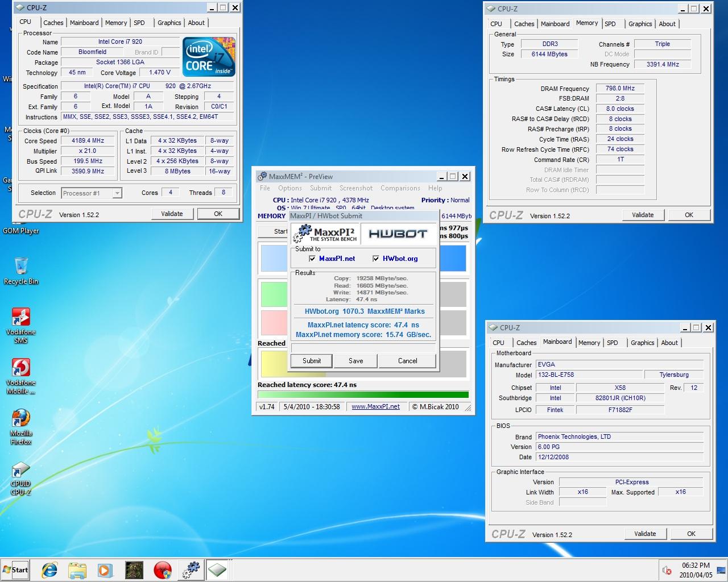728x582 pixels.
Task: Click the title icon of the CPU-Z Memory window
Action: point(491,9)
